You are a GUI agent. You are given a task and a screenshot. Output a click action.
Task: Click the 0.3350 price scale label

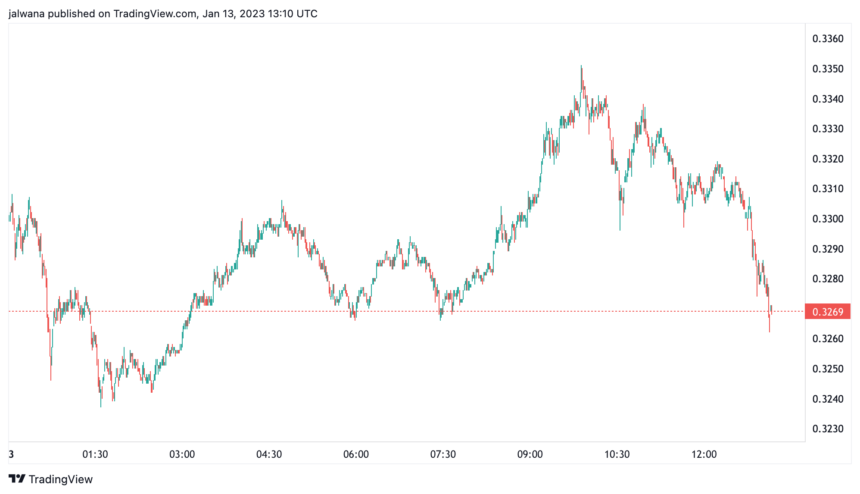click(829, 69)
